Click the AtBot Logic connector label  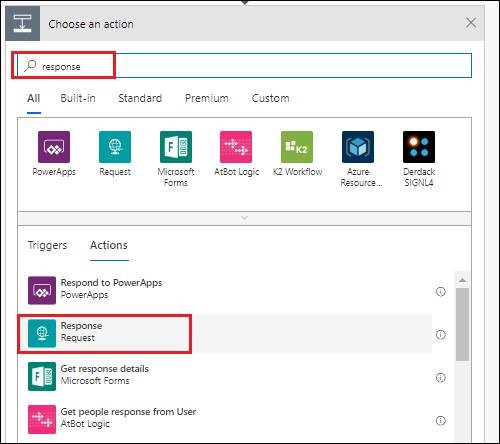point(237,172)
